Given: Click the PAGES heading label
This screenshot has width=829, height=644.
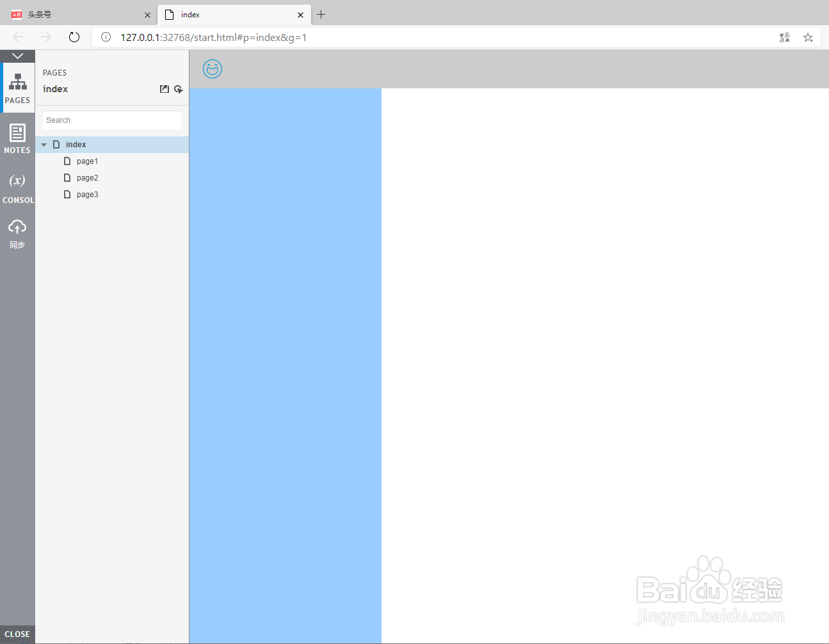Looking at the screenshot, I should pos(54,73).
